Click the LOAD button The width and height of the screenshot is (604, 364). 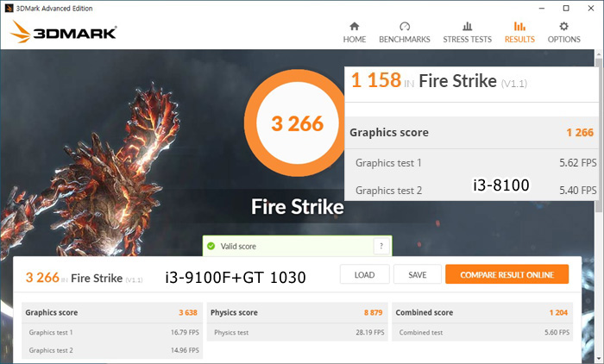364,274
